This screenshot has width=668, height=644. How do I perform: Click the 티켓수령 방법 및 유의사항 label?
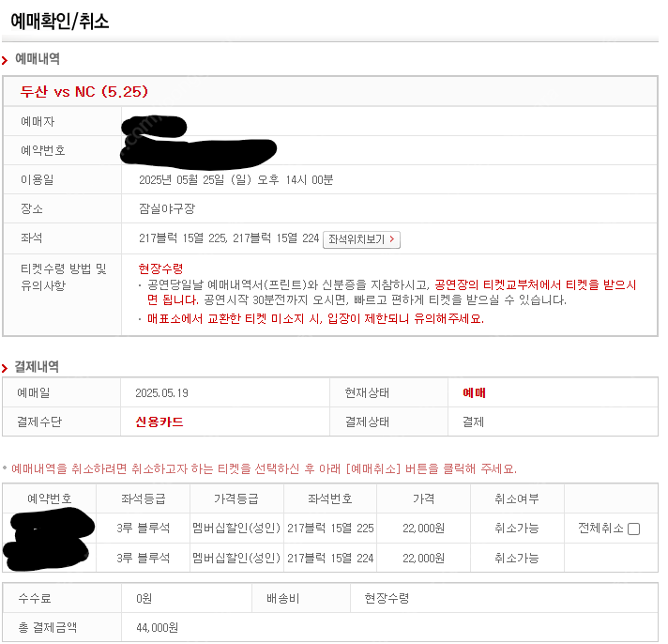[64, 277]
